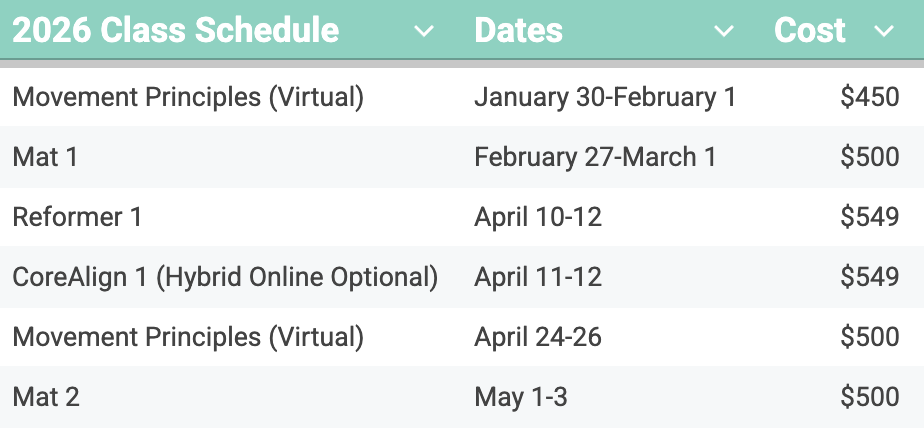924x430 pixels.
Task: Select CoreAlign 1 (Hybrid Online Optional) cell
Action: coord(225,277)
